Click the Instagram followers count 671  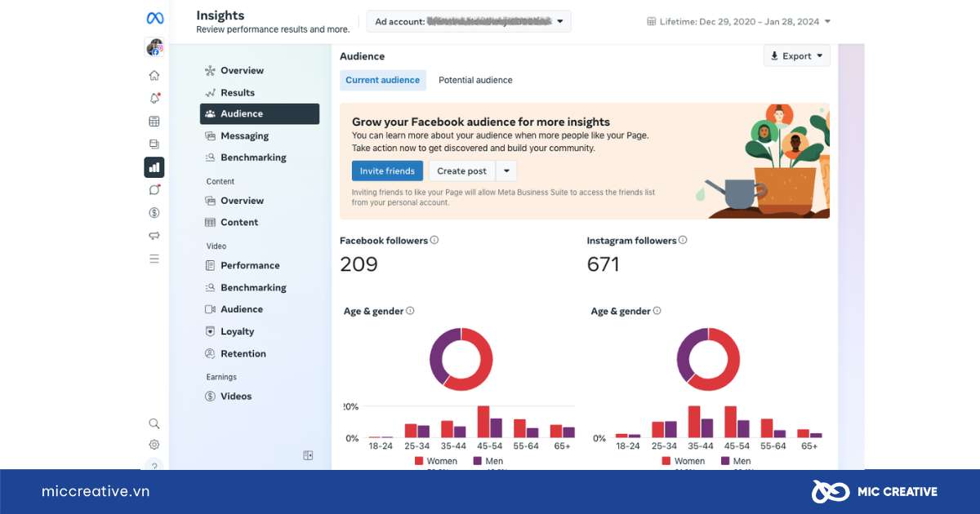tap(604, 264)
